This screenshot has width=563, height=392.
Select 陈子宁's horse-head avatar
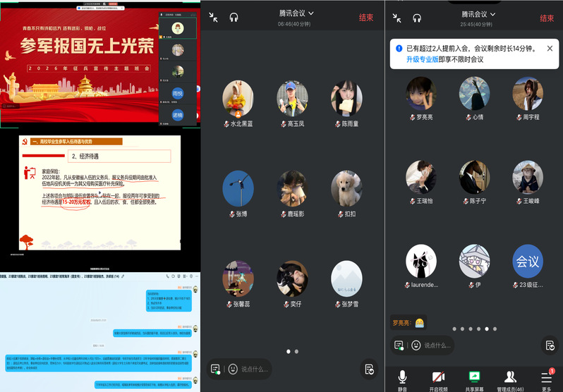pyautogui.click(x=474, y=178)
